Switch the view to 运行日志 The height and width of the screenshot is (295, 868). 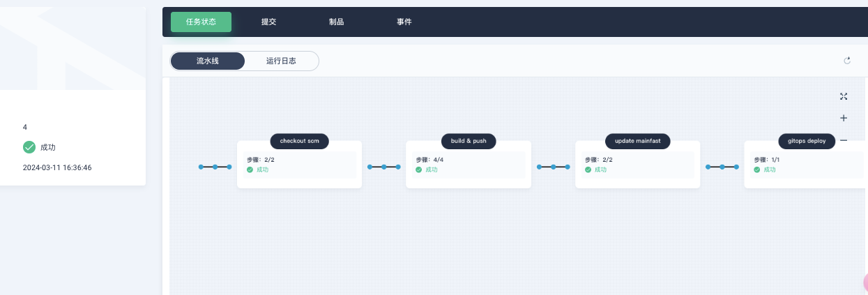click(281, 61)
